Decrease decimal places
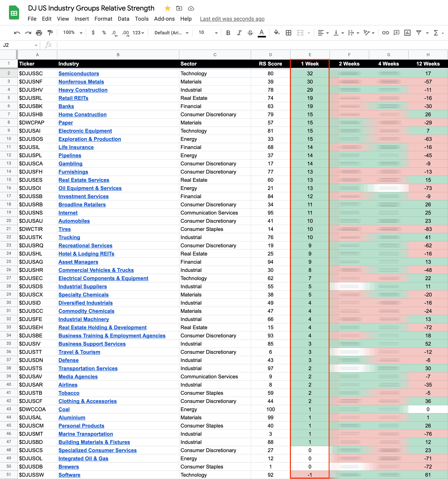Viewport: 448px width, 479px height. pos(115,33)
